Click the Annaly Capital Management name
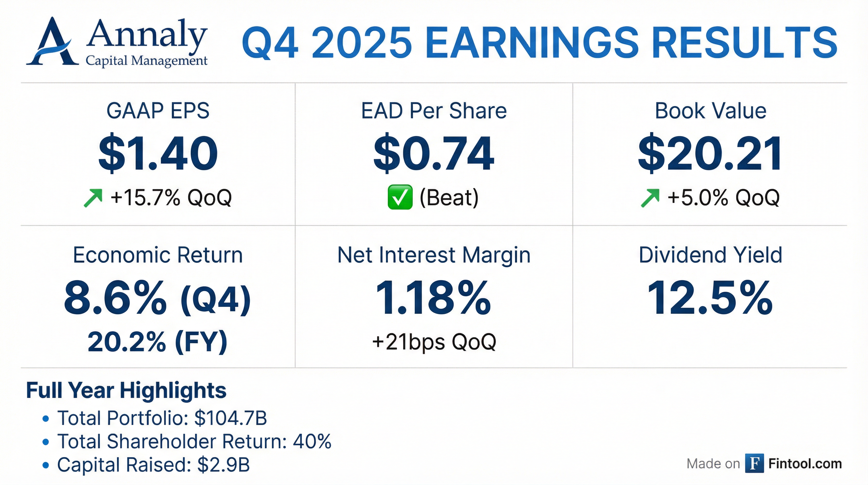Screen dimensions: 868x485 click(147, 43)
